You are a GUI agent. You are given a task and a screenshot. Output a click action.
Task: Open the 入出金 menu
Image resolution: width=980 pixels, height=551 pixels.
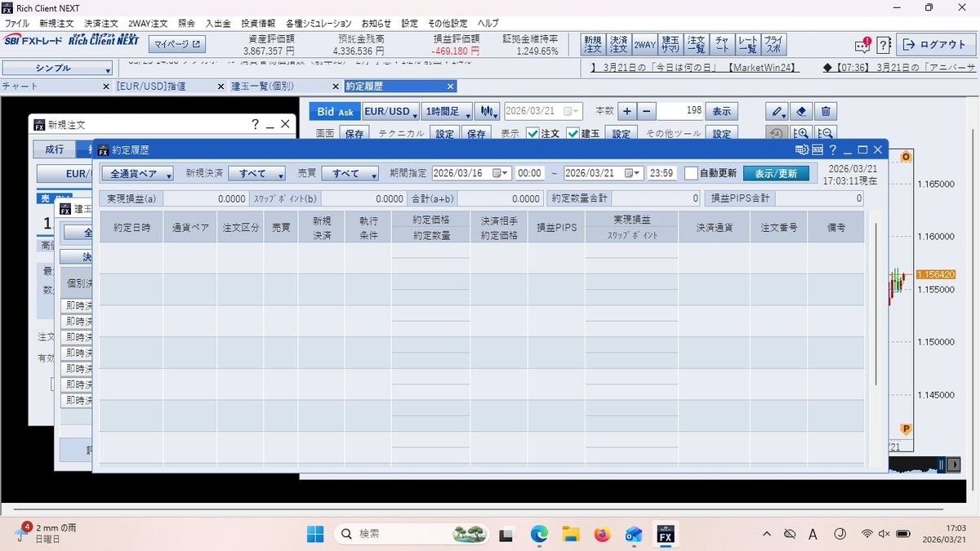pos(218,24)
